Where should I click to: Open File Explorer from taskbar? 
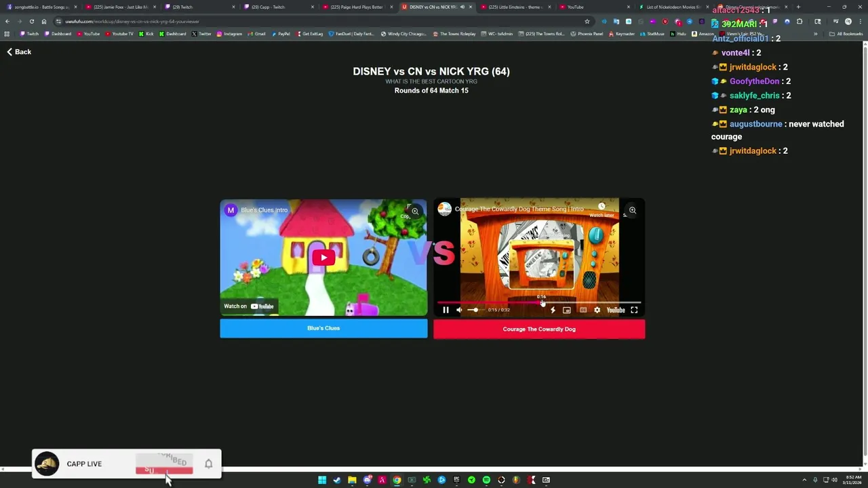(x=352, y=480)
